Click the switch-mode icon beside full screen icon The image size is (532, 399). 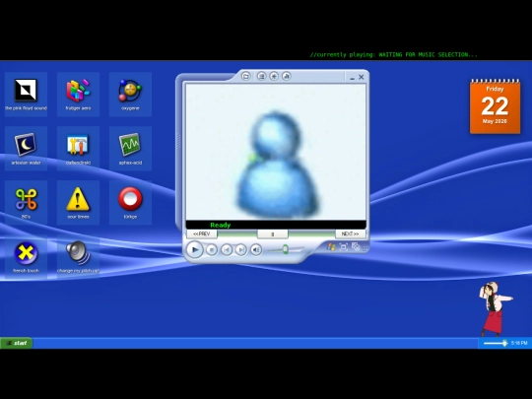pos(356,246)
